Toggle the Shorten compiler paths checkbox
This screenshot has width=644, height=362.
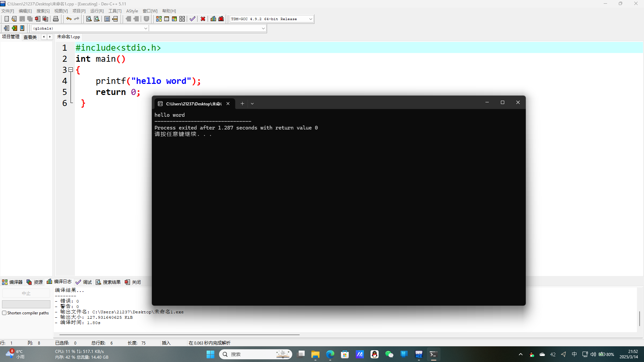4,313
